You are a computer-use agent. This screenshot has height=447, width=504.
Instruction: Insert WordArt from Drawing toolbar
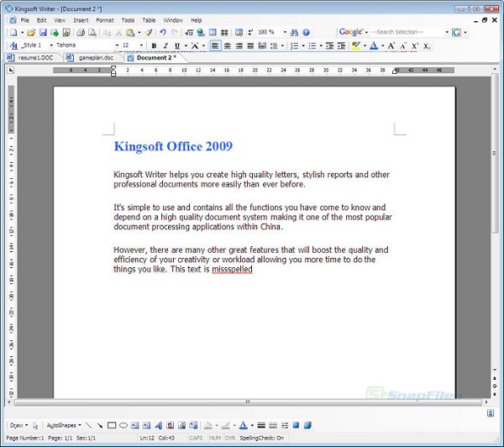(159, 425)
